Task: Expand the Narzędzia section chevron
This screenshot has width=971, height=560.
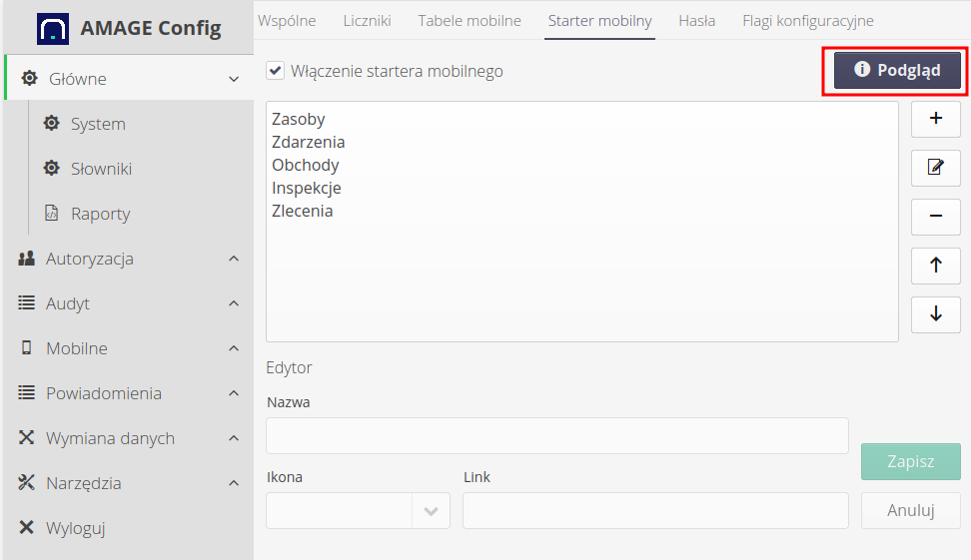Action: [x=234, y=483]
